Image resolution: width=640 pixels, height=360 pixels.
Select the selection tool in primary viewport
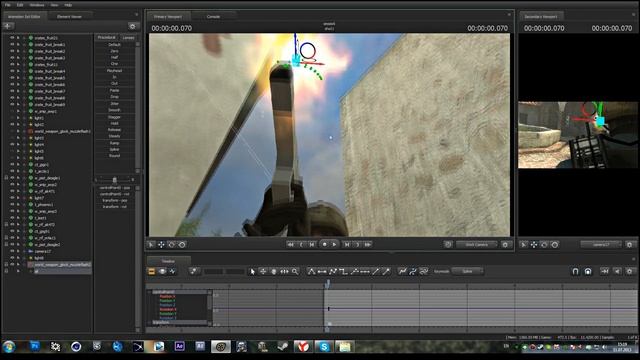(151, 244)
